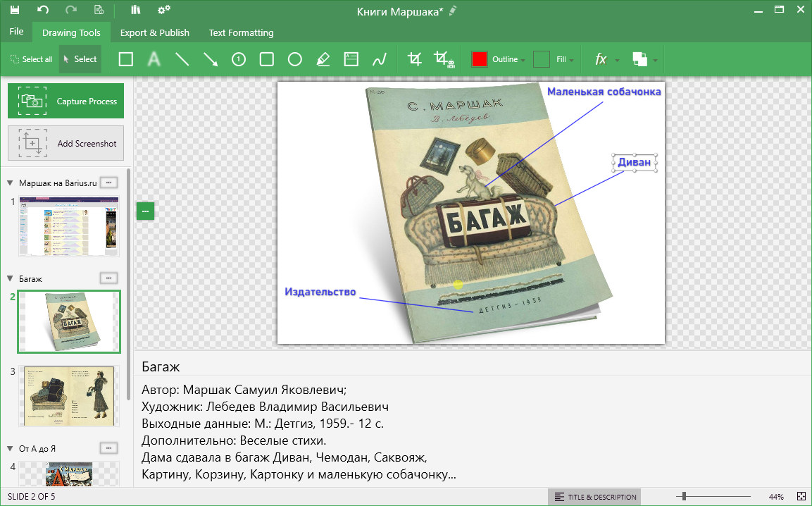812x506 pixels.
Task: Select the Rectangle drawing tool
Action: tap(126, 59)
